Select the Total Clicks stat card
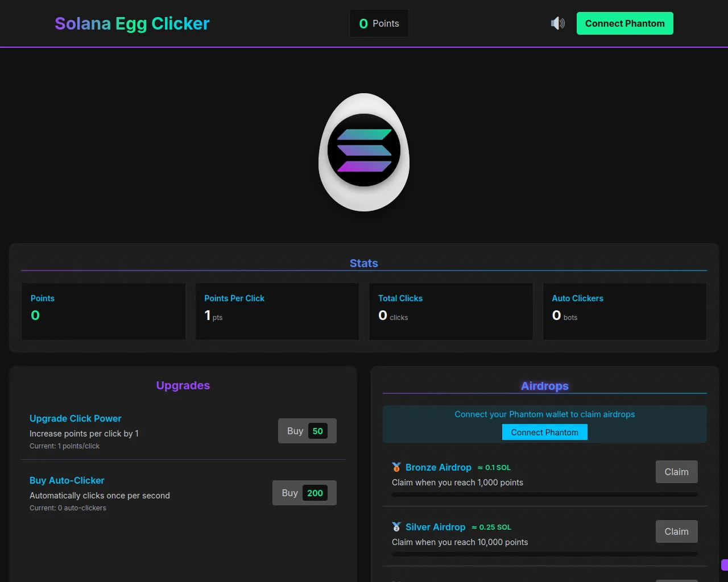 (451, 311)
